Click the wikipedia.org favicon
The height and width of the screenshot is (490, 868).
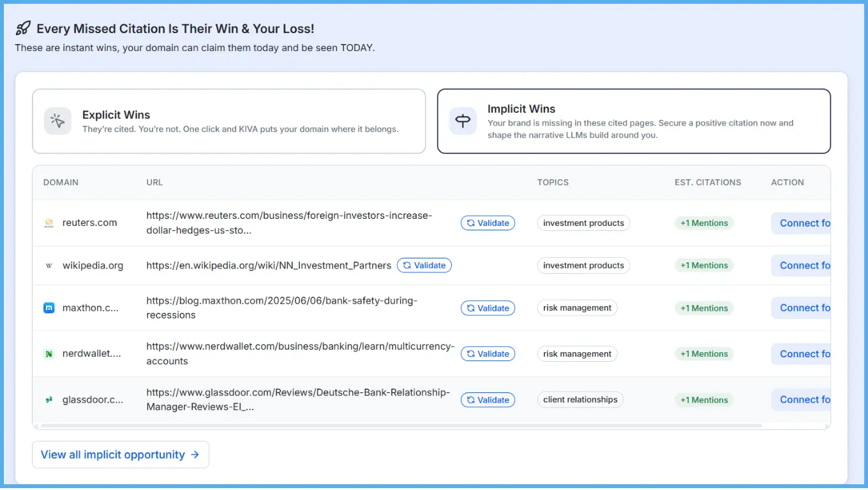[49, 265]
